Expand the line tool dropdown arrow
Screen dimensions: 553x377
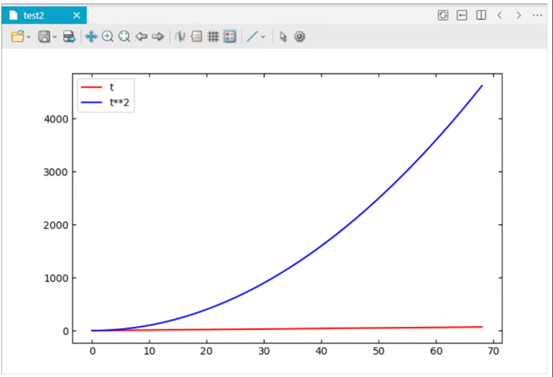[x=263, y=37]
